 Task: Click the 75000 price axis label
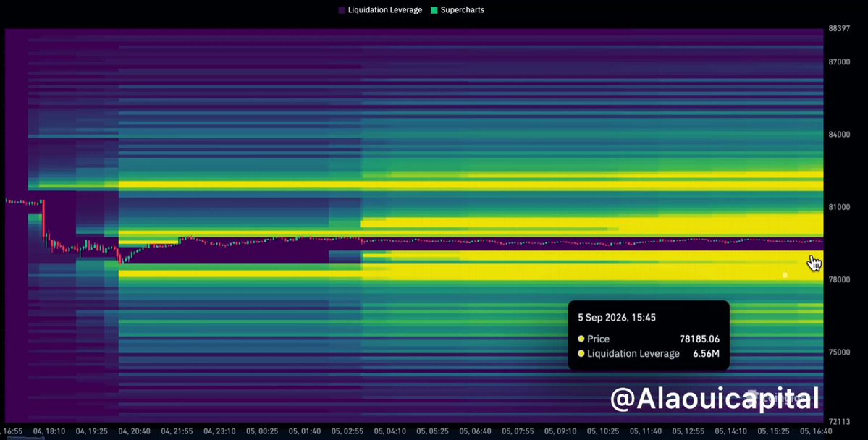point(839,352)
